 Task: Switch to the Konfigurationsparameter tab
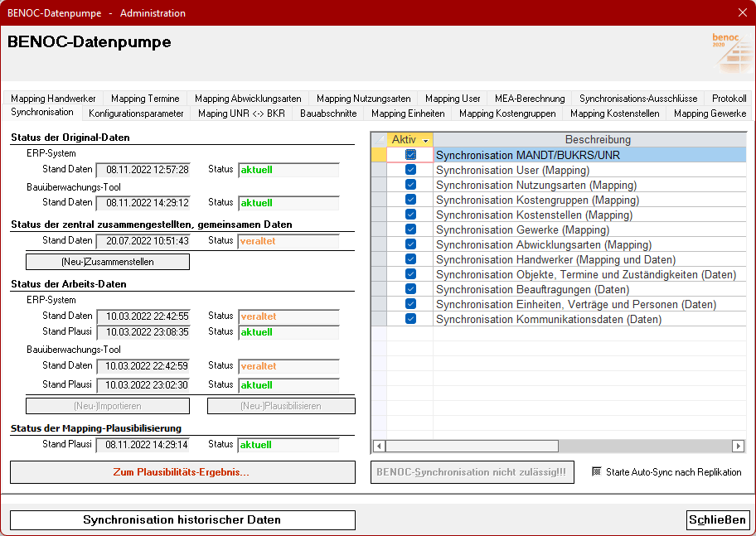click(136, 113)
